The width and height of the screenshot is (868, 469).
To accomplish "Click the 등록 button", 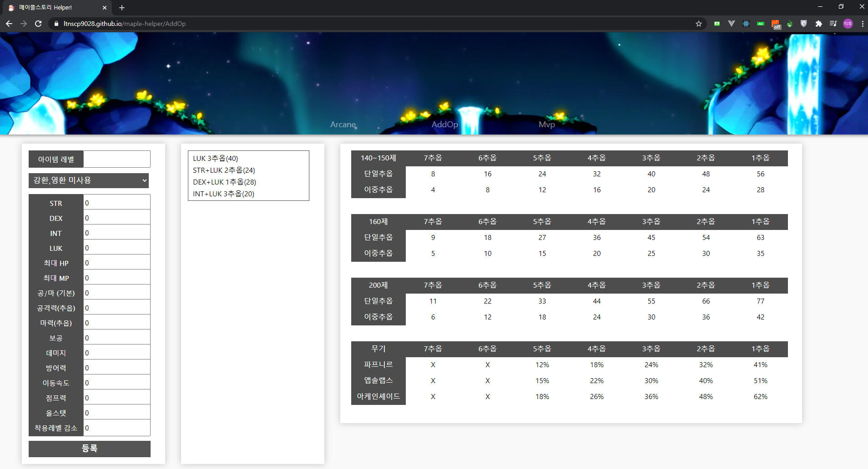I will pyautogui.click(x=90, y=449).
